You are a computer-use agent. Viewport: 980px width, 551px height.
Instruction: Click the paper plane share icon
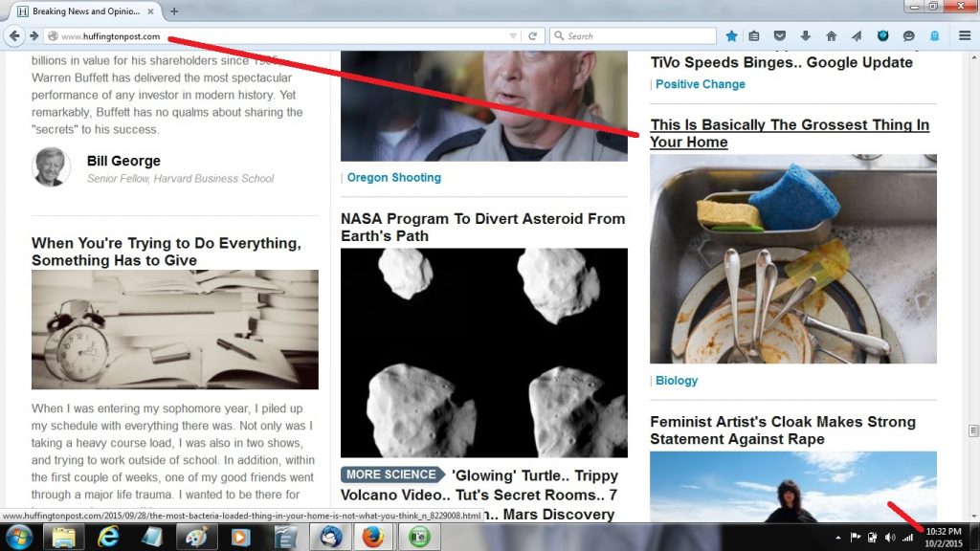pyautogui.click(x=857, y=36)
